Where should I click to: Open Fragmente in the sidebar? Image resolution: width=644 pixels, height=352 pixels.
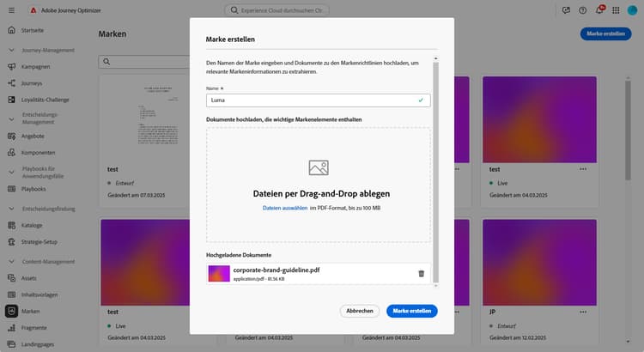[34, 328]
